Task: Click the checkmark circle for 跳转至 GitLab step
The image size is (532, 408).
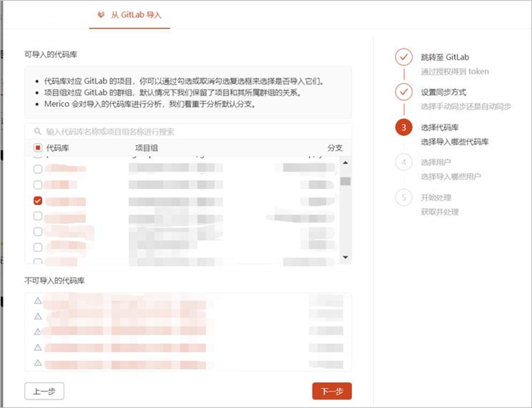Action: (404, 57)
